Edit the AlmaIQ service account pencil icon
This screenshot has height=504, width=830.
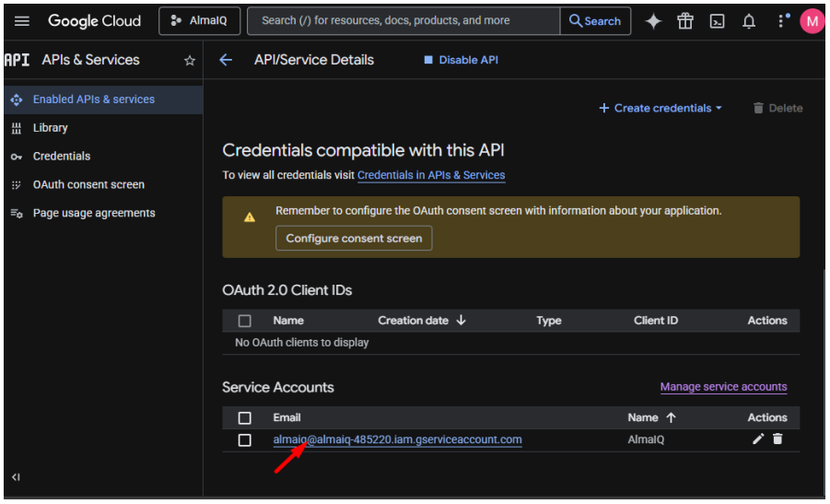click(x=758, y=440)
